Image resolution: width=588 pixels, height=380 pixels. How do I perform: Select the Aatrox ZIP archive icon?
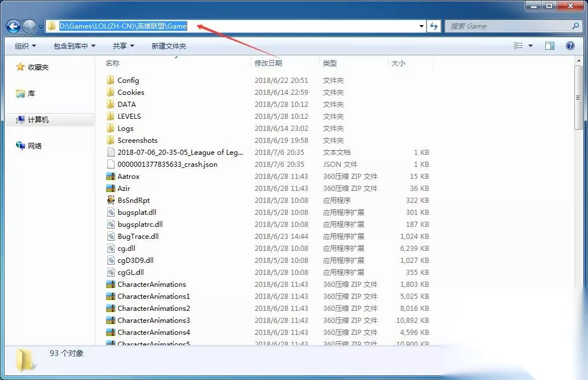coord(111,176)
